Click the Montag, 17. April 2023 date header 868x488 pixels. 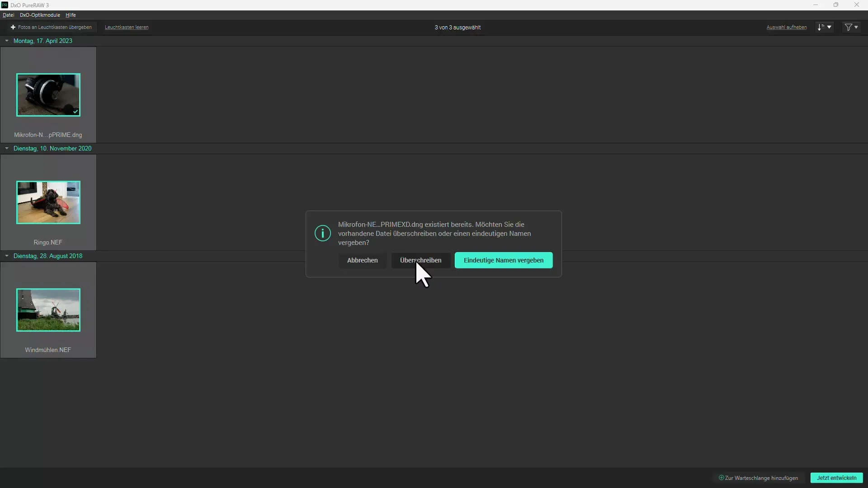pyautogui.click(x=43, y=41)
